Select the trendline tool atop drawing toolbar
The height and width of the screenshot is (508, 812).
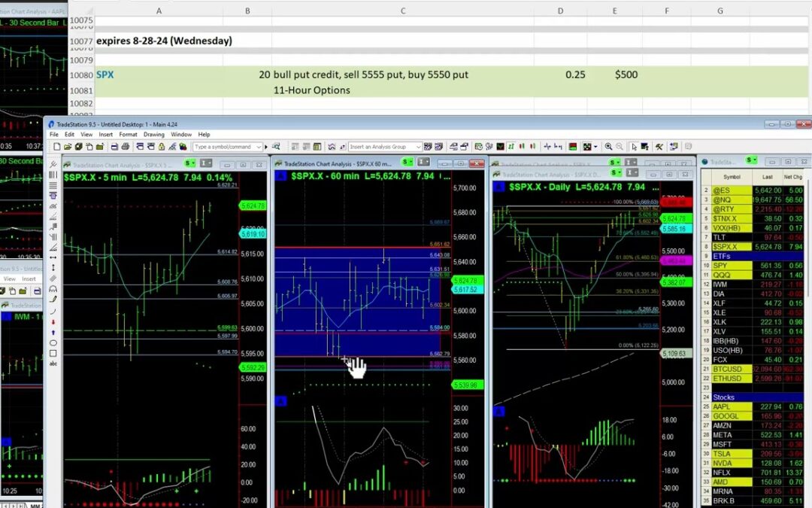click(53, 164)
